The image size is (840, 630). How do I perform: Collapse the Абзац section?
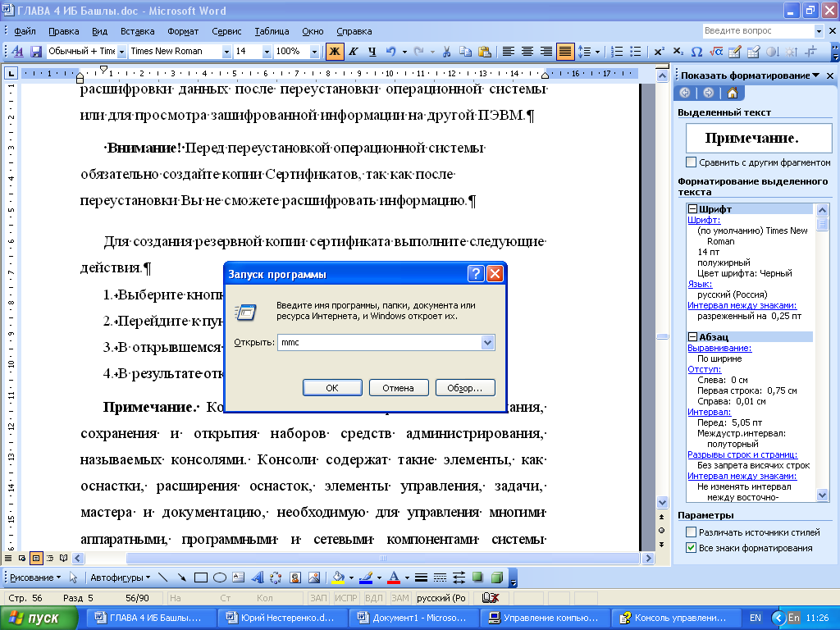point(692,337)
